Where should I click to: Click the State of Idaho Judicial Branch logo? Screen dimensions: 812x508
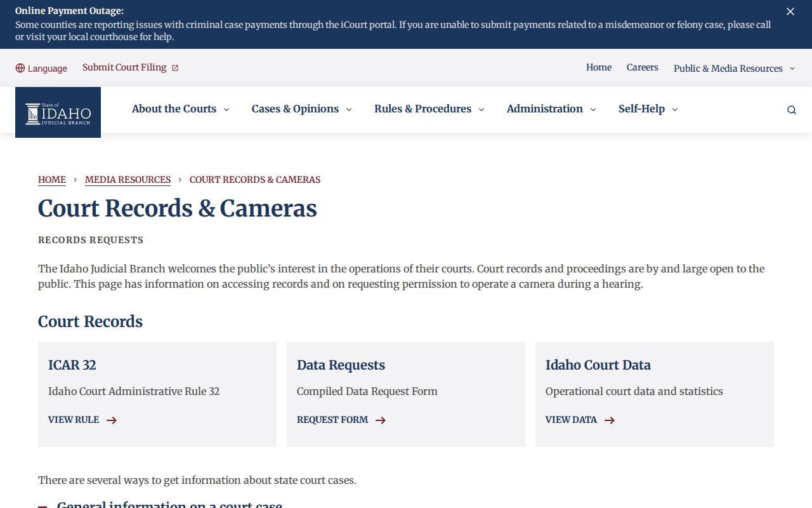[58, 112]
